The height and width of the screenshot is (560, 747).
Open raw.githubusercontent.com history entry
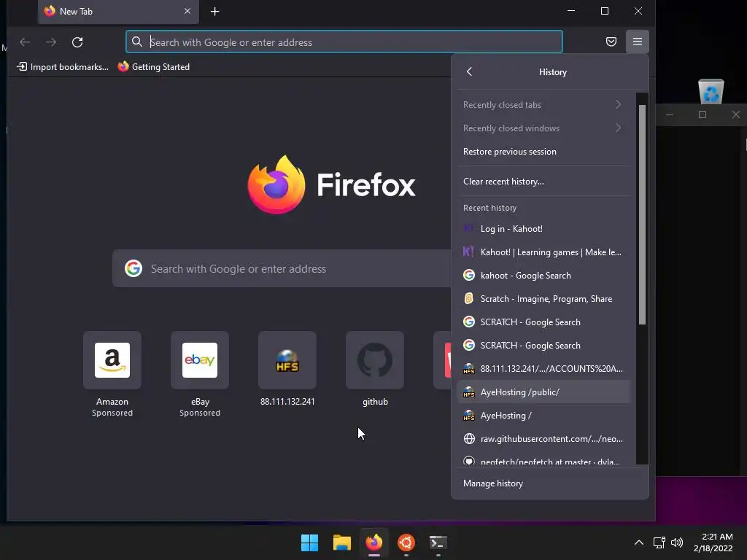543,438
